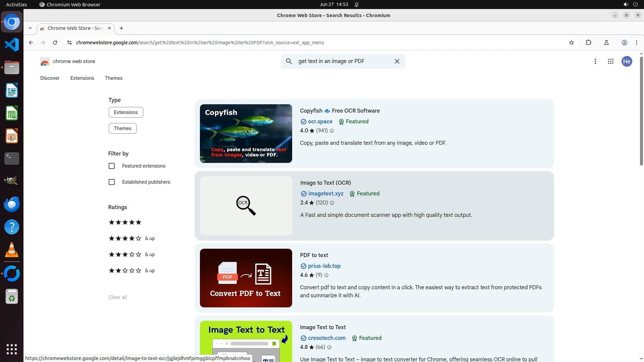Viewport: 644px width, 362px height.
Task: Open the web store more options menu
Action: coord(595,61)
